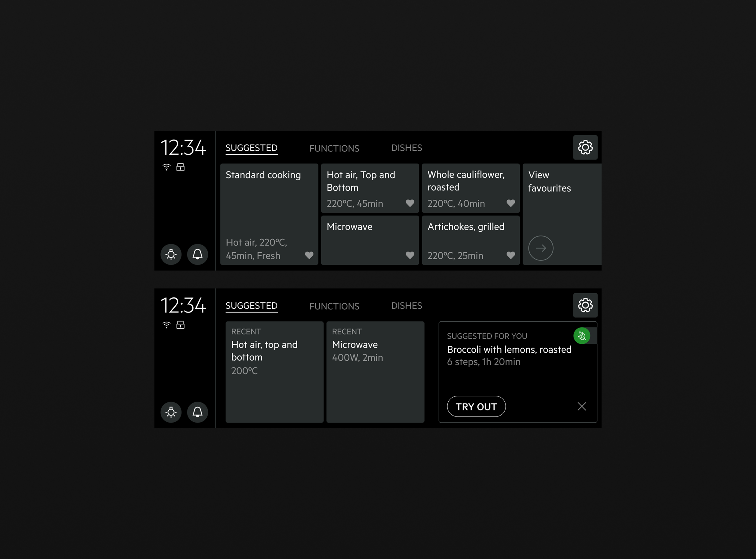Tap the green leaf badge on Broccoli suggestion

[x=582, y=336]
